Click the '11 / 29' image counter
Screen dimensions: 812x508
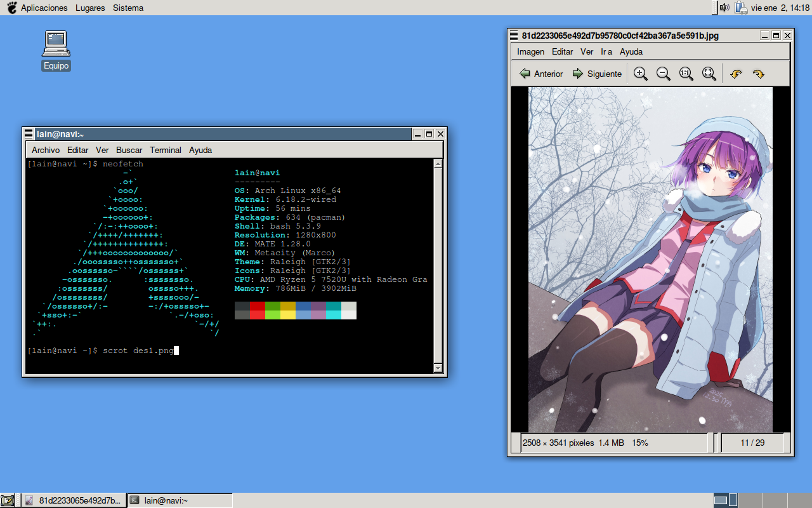752,443
